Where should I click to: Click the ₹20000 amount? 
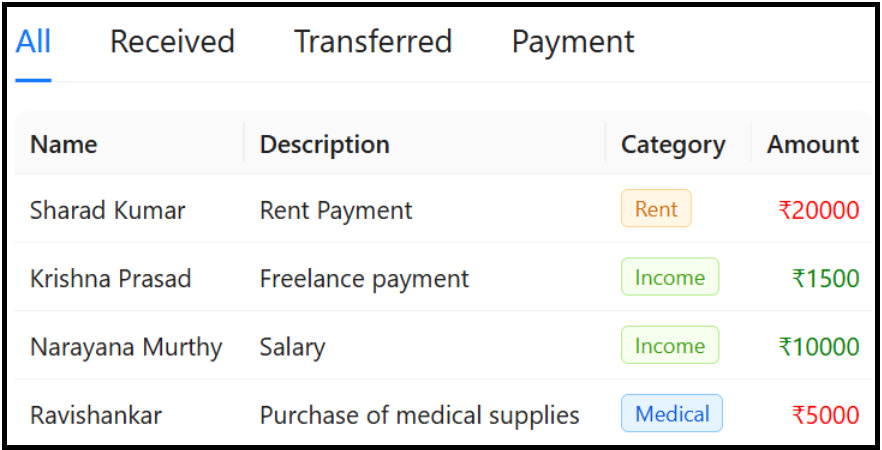click(819, 210)
